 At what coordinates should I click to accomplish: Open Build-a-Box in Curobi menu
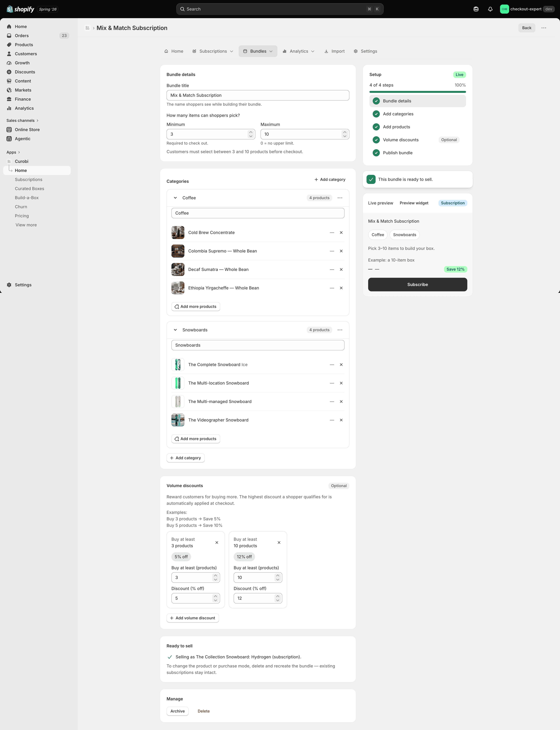pyautogui.click(x=27, y=198)
